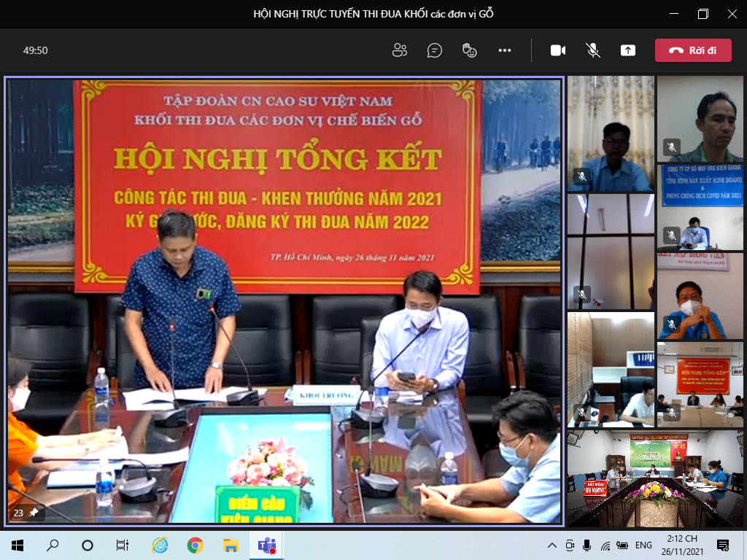
Task: Open Windows taskbar search
Action: pos(53,545)
